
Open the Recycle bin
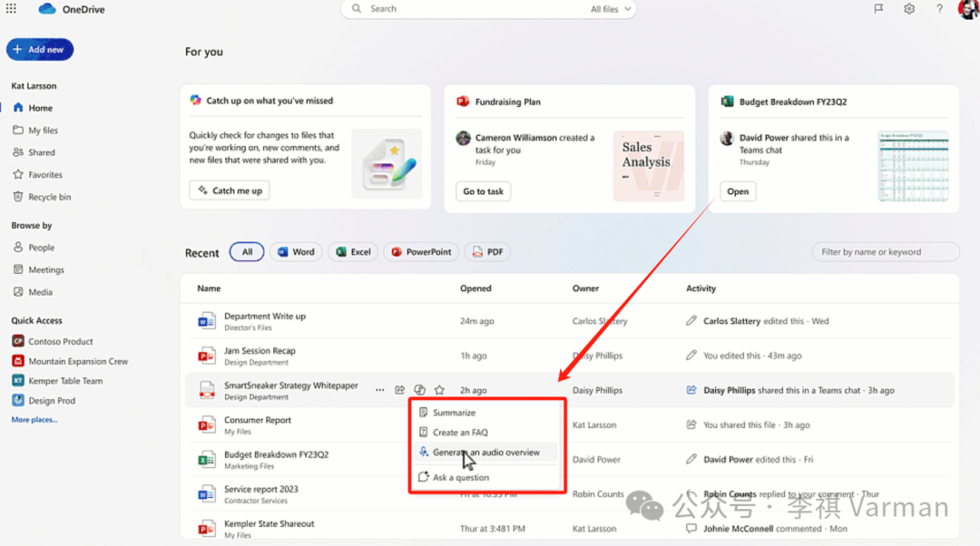pos(42,197)
